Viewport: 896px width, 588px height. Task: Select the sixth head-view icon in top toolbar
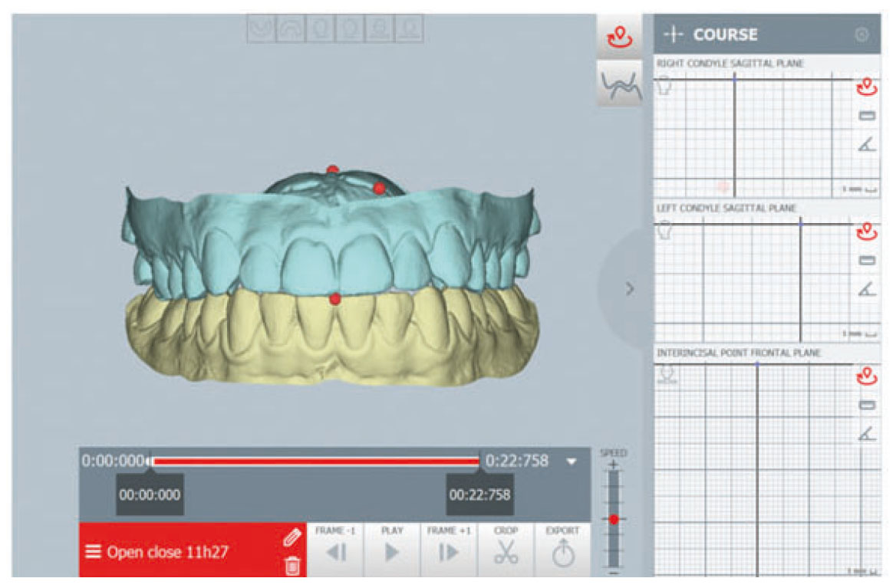409,28
